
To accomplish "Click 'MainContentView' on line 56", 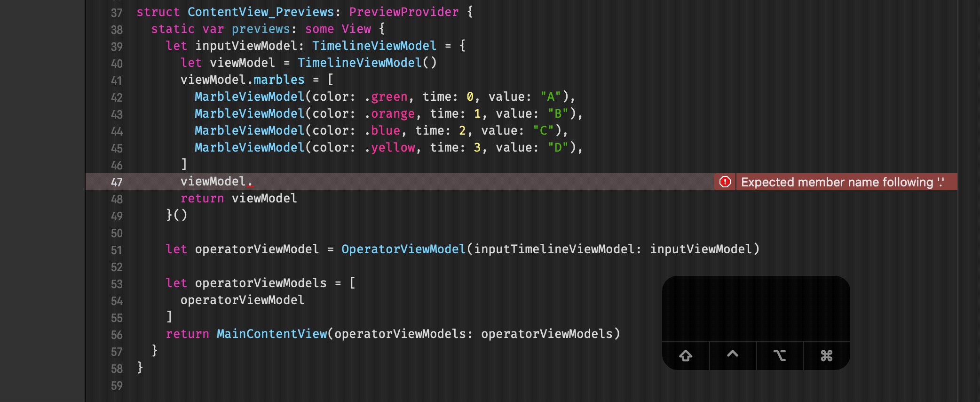I will pyautogui.click(x=272, y=334).
